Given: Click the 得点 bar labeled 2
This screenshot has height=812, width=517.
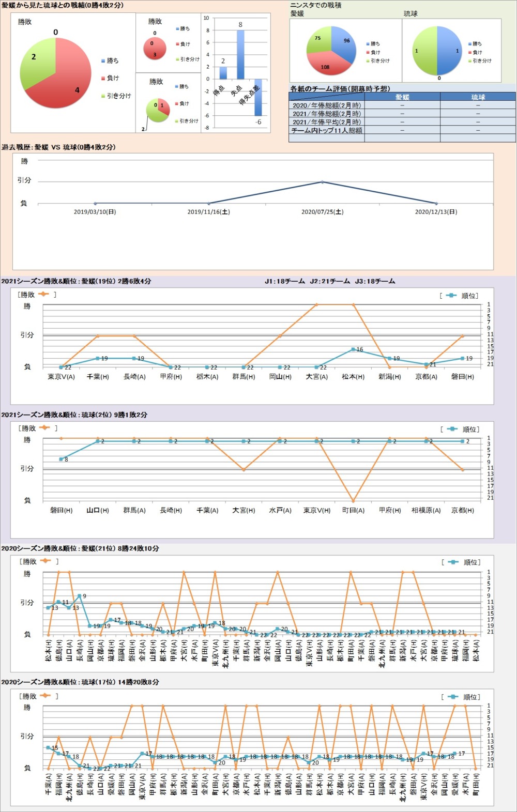Looking at the screenshot, I should click(223, 72).
